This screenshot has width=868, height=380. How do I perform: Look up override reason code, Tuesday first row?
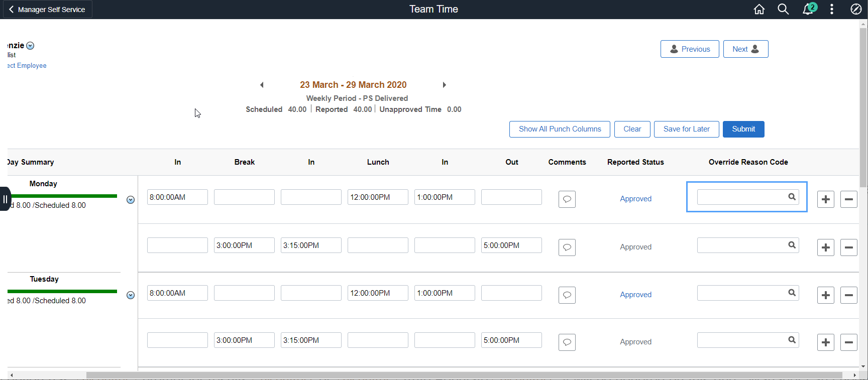pos(792,293)
